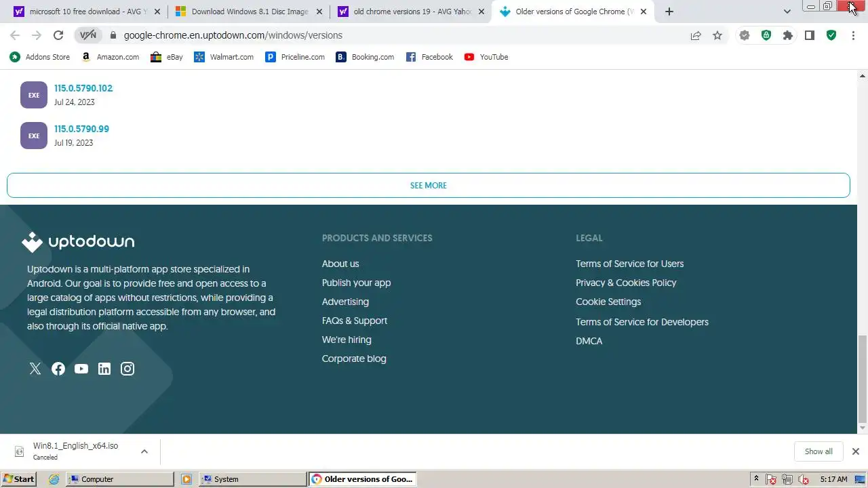Screen dimensions: 868x488
Task: Click EXE icon for version 115.0.5790.99
Action: (x=34, y=136)
